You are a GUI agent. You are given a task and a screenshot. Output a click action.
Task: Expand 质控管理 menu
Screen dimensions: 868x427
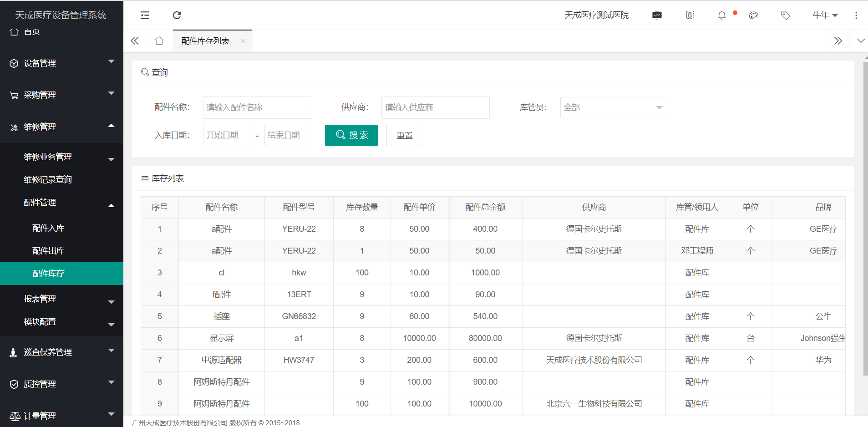(61, 384)
